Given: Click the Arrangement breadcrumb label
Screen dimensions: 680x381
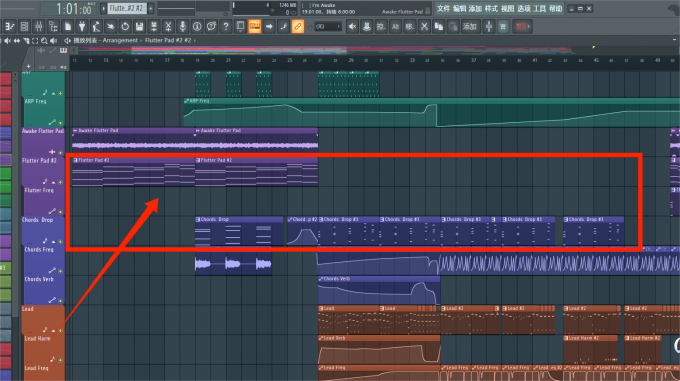Looking at the screenshot, I should (120, 40).
